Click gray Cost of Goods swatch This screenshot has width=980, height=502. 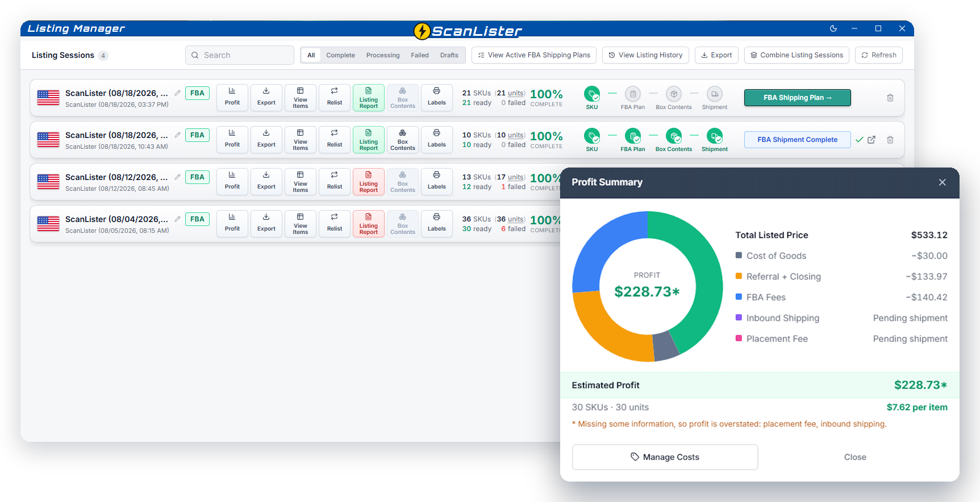click(739, 256)
